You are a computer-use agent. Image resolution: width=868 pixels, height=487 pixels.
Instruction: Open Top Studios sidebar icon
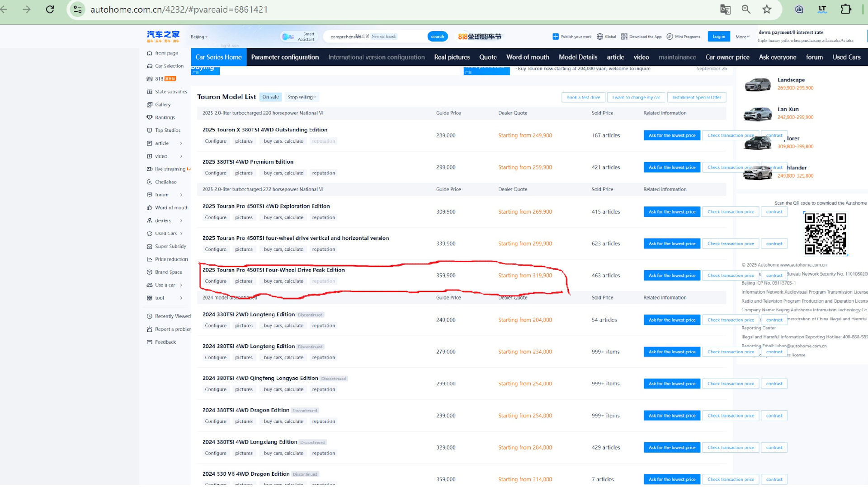150,131
